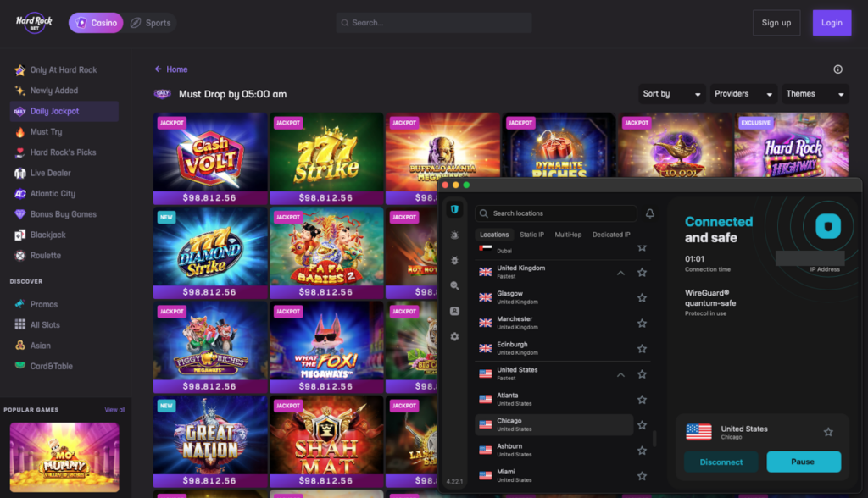Click the casino Search field
868x498 pixels.
(433, 23)
